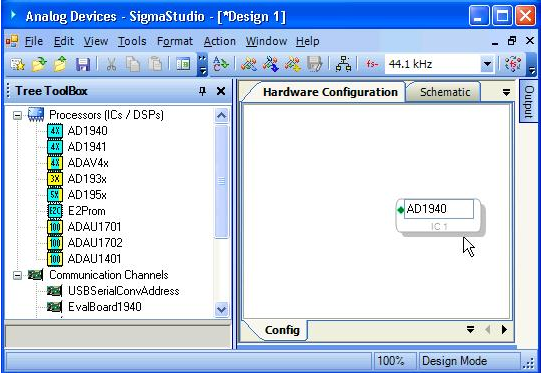Select AD193x tree item

pyautogui.click(x=87, y=179)
